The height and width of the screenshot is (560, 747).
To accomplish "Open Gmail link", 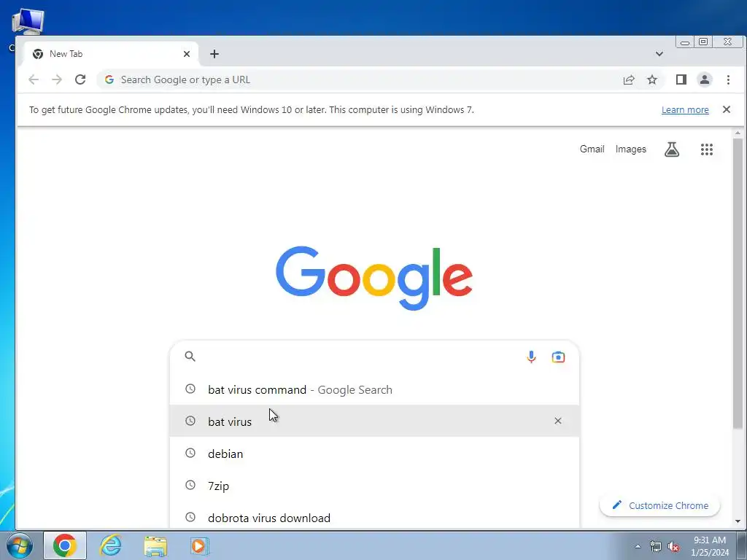I will pos(592,149).
